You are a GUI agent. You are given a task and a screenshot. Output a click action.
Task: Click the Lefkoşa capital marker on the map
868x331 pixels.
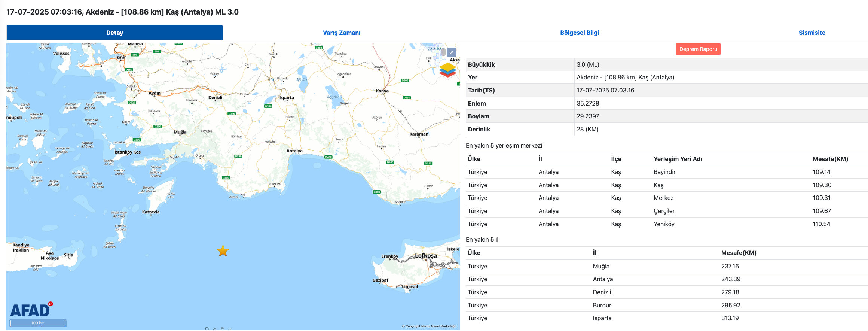(x=426, y=259)
